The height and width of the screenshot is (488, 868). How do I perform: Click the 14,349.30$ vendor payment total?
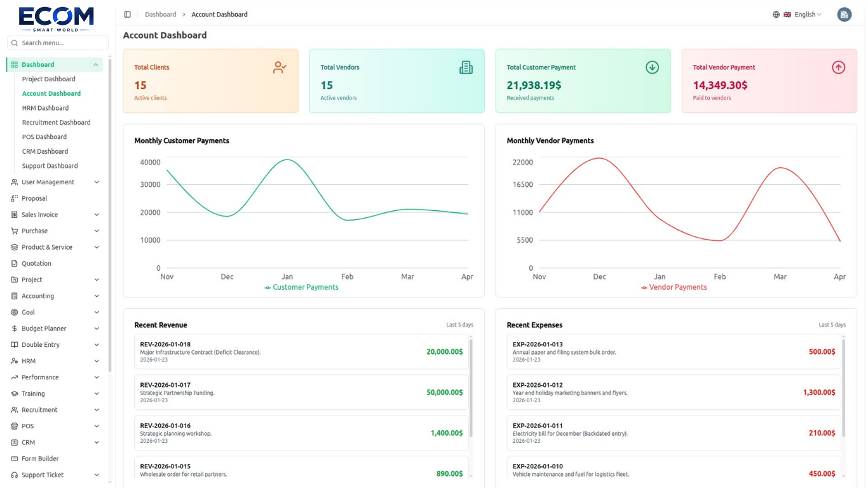point(720,85)
